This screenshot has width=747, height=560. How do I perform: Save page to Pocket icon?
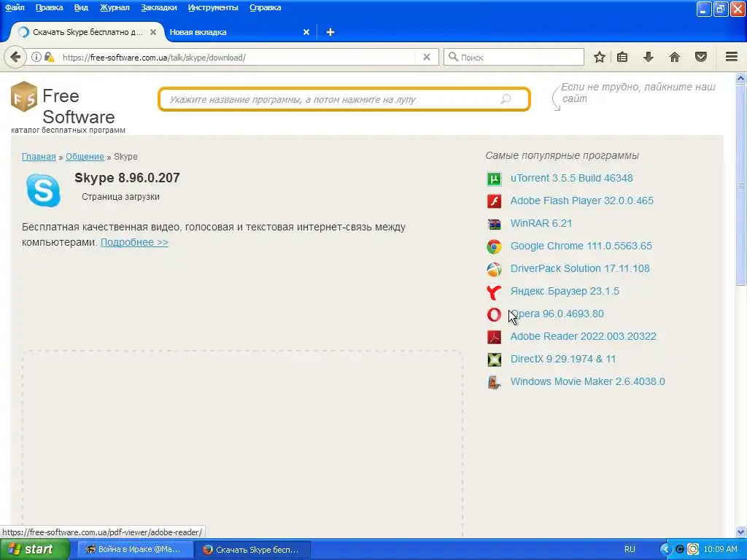pyautogui.click(x=701, y=57)
